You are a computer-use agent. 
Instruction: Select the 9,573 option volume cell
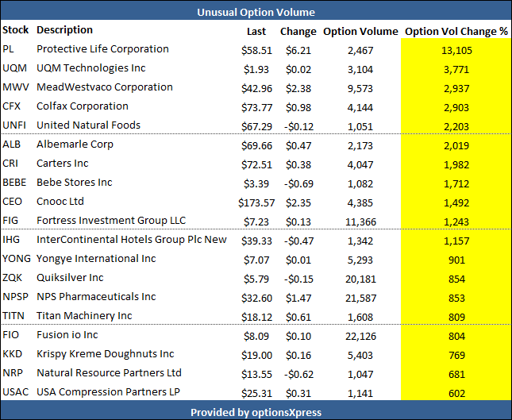click(360, 88)
